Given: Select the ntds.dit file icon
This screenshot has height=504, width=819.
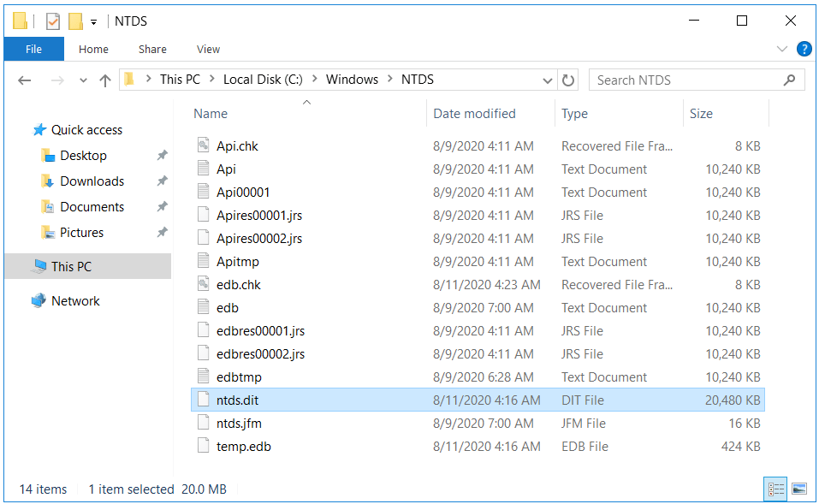Looking at the screenshot, I should (204, 400).
